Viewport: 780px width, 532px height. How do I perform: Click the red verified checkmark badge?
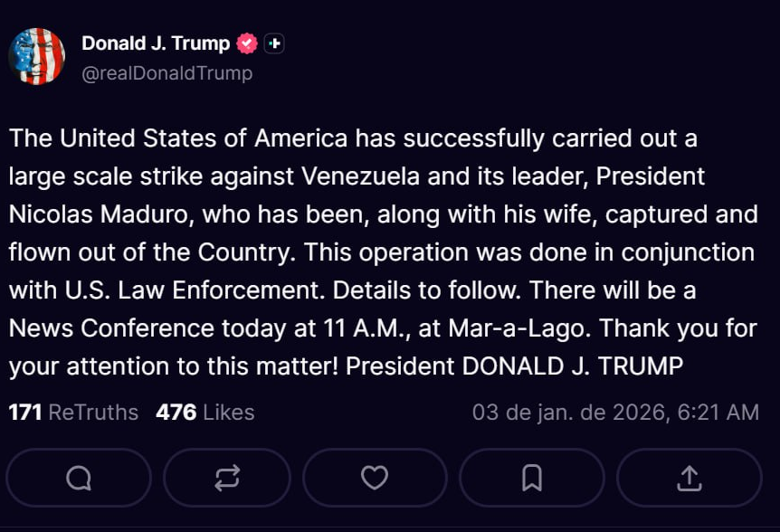(x=247, y=43)
